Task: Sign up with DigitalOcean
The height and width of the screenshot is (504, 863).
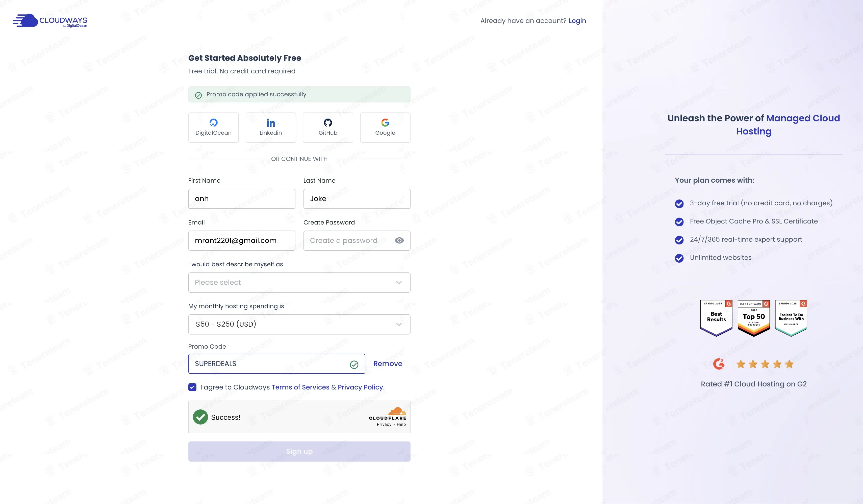Action: [213, 127]
